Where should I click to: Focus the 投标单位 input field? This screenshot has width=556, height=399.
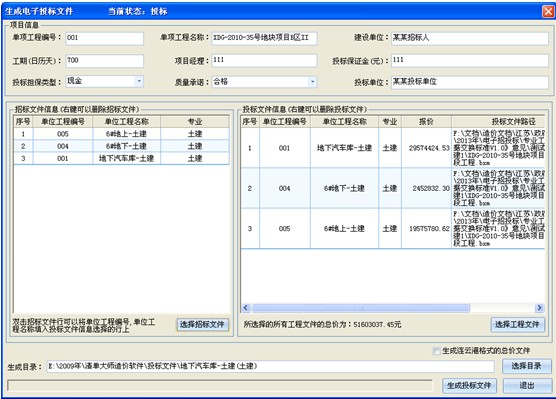(470, 82)
